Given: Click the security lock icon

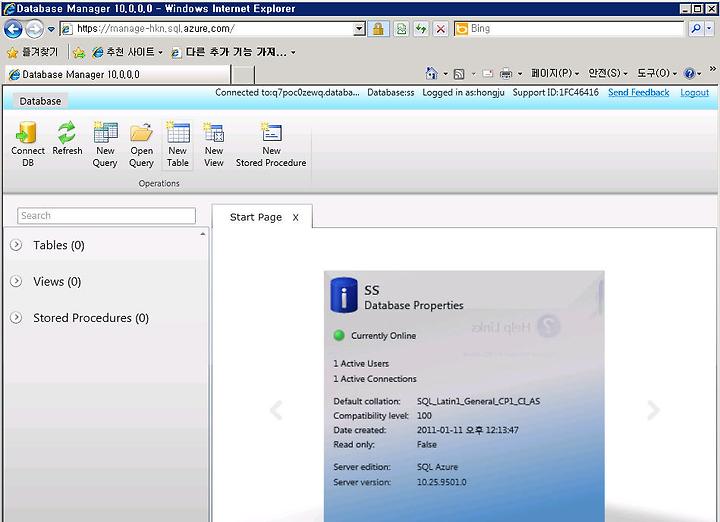Looking at the screenshot, I should tap(378, 29).
